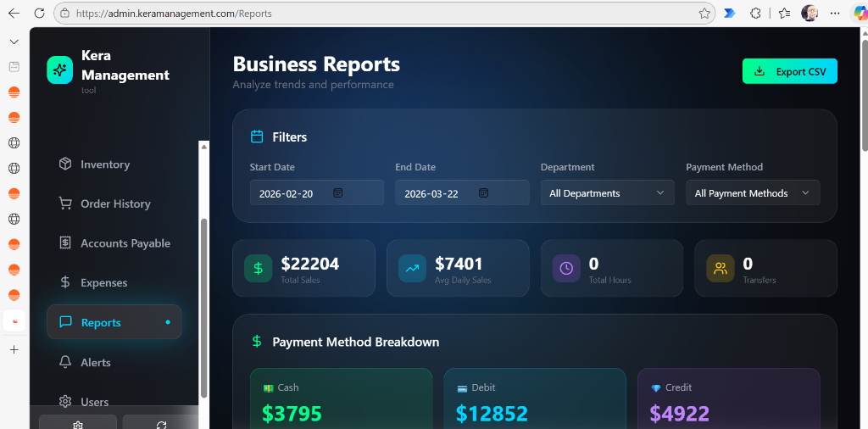Click the Credit gem icon
Viewport: 868px width, 429px height.
656,388
